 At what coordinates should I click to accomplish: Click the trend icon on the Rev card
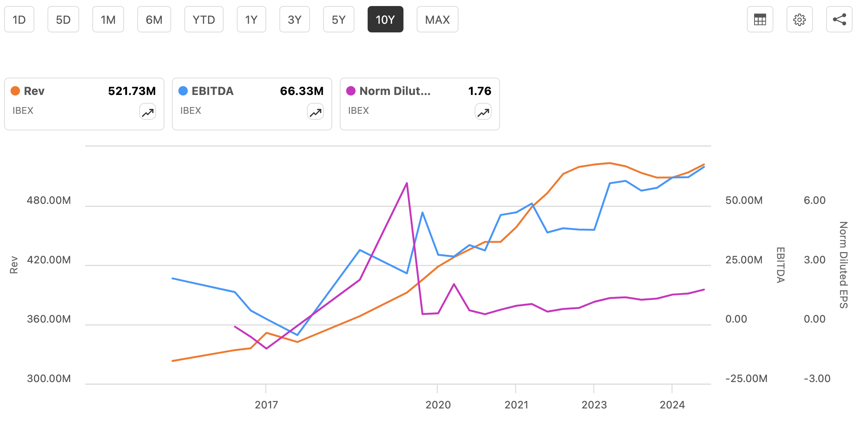point(148,112)
